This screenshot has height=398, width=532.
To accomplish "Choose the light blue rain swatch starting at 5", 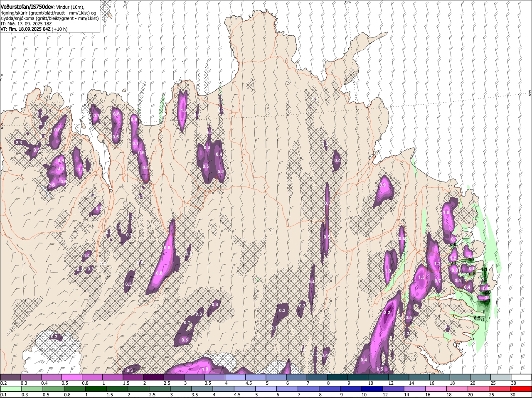I will (266, 389).
